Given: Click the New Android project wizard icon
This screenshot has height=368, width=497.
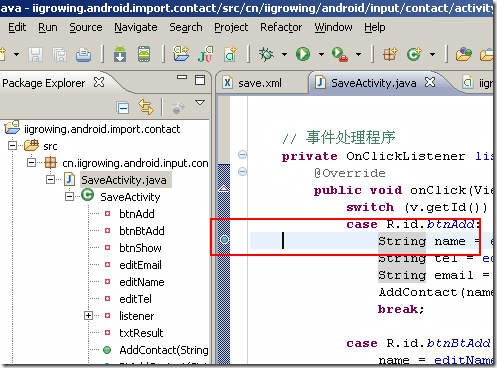Looking at the screenshot, I should click(x=181, y=54).
